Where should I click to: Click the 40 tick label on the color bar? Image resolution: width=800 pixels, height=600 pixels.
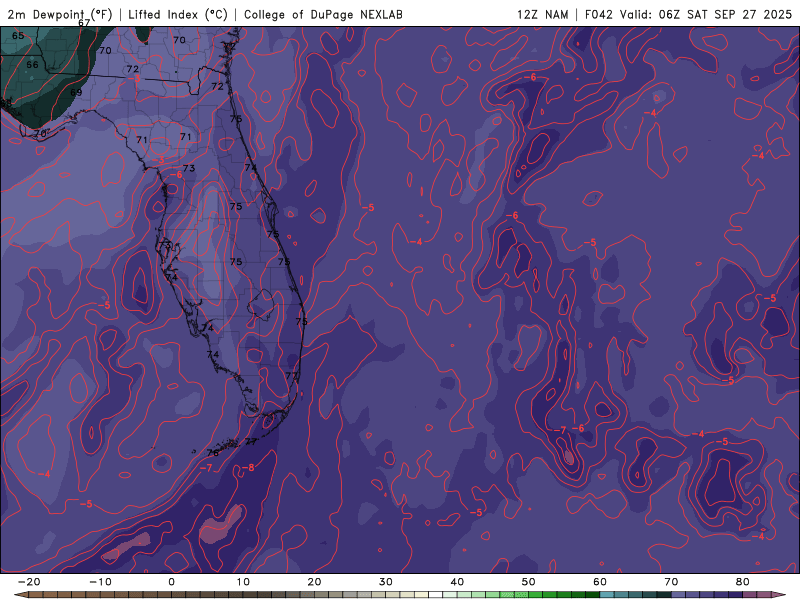tap(457, 582)
